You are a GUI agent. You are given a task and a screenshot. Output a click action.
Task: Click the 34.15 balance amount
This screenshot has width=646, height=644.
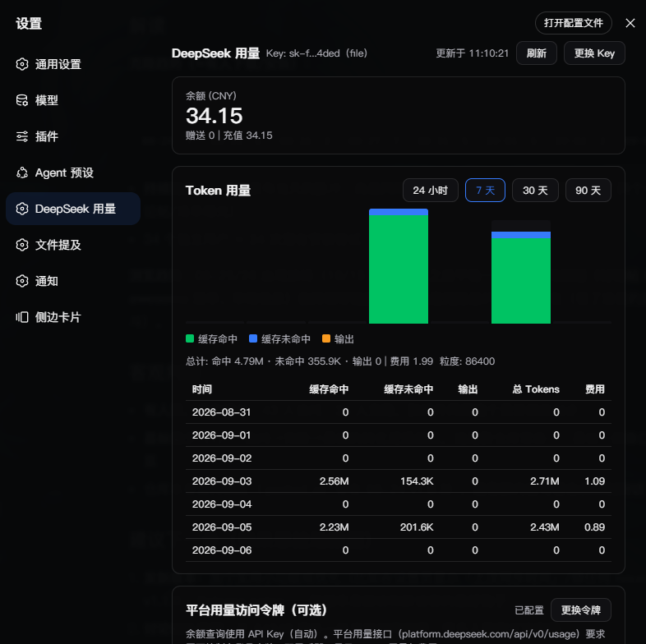point(215,116)
